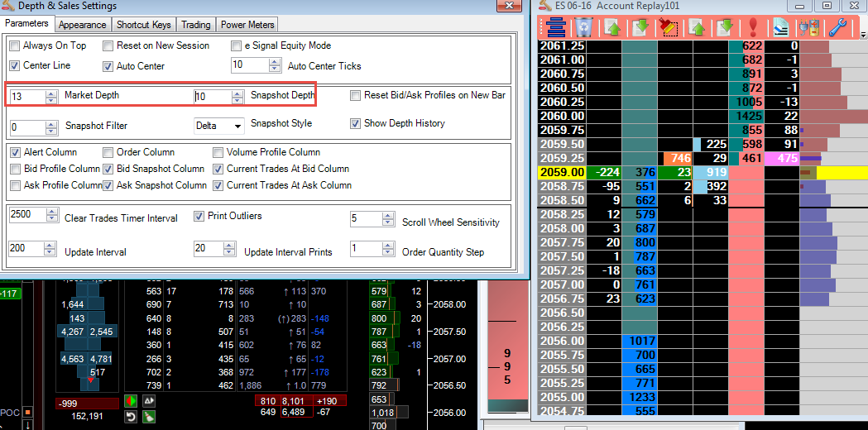Check the Ask Profile Column option
Viewport: 868px width, 430px height.
(x=15, y=185)
